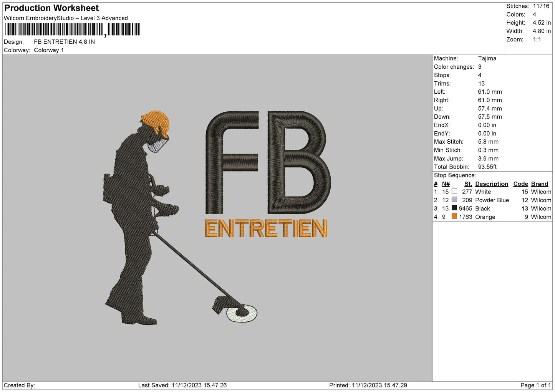The width and height of the screenshot is (555, 392).
Task: Click the design name 'FB ENTRETIEN 4,8 IN'
Action: pyautogui.click(x=65, y=42)
